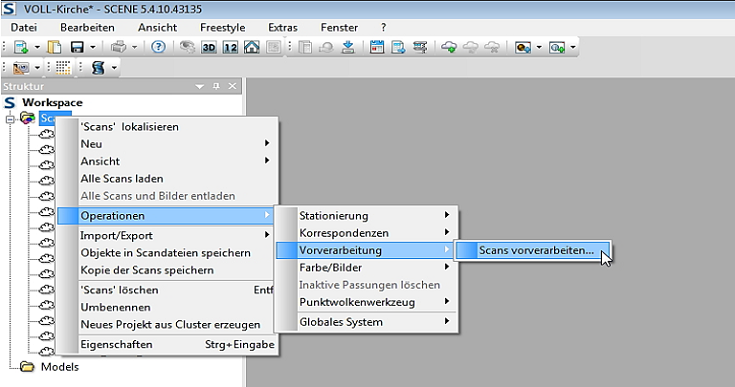
Task: Click the printer icon in the toolbar
Action: (119, 47)
